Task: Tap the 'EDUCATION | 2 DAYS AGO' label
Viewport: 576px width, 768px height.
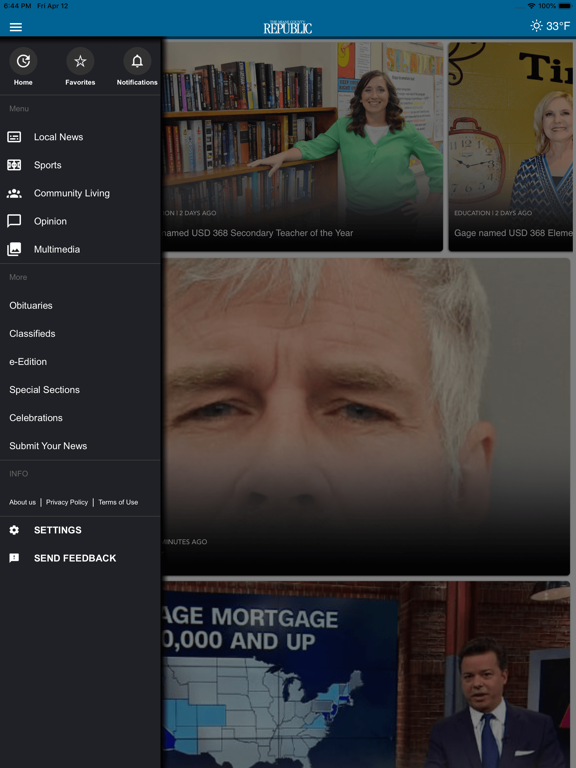Action: pyautogui.click(x=493, y=213)
